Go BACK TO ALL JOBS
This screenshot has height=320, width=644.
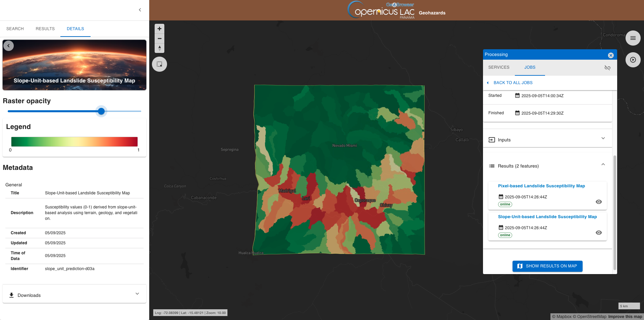(513, 83)
